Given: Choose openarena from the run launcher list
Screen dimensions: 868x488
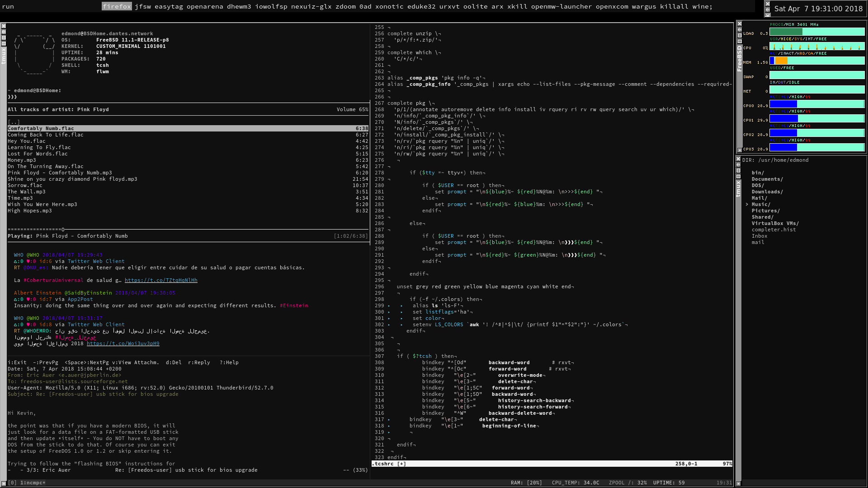Looking at the screenshot, I should (x=205, y=6).
